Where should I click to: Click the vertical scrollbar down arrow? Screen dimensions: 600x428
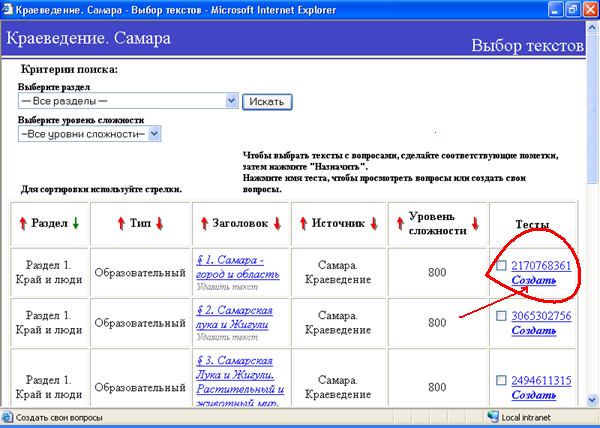(x=592, y=400)
